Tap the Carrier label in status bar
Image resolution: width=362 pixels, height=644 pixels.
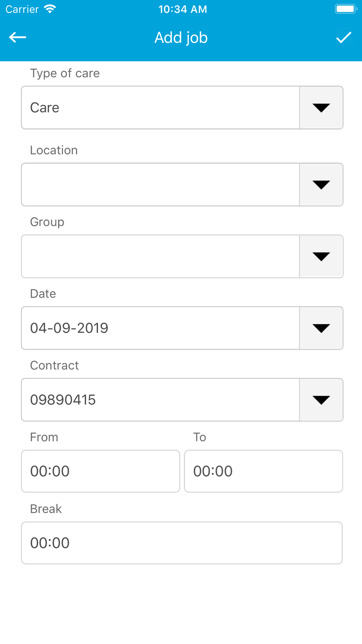[x=22, y=9]
